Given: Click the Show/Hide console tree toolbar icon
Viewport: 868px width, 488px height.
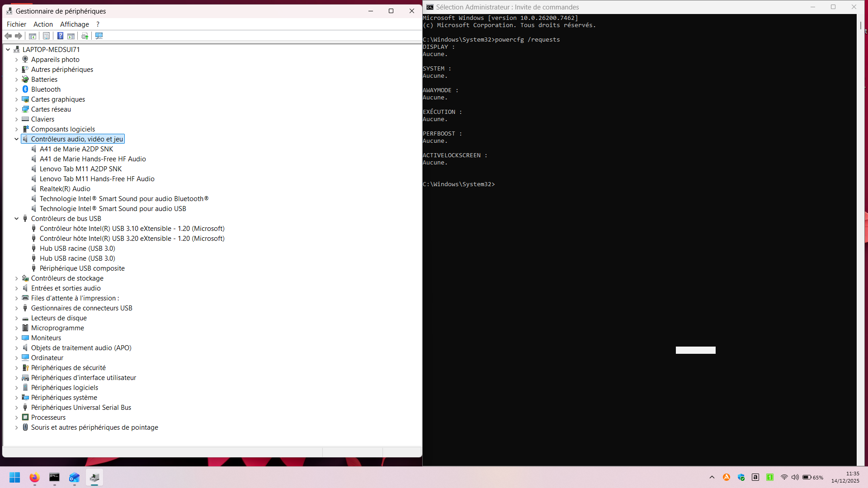Looking at the screenshot, I should tap(33, 36).
